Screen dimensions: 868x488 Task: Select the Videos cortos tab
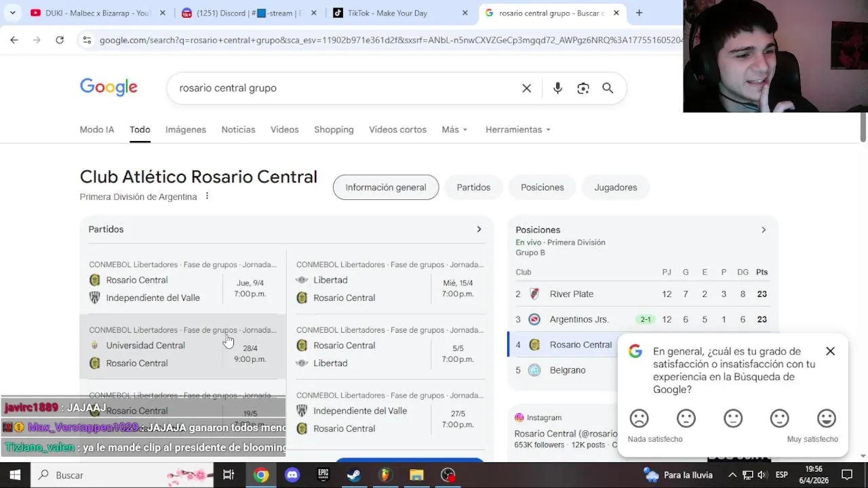pyautogui.click(x=397, y=129)
